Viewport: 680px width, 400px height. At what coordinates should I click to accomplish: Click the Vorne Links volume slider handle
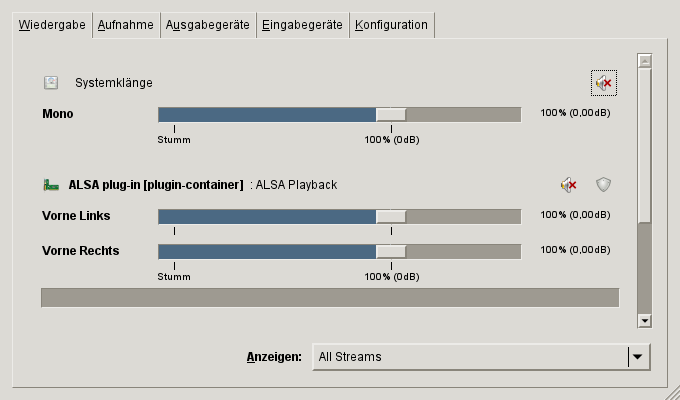pos(391,216)
